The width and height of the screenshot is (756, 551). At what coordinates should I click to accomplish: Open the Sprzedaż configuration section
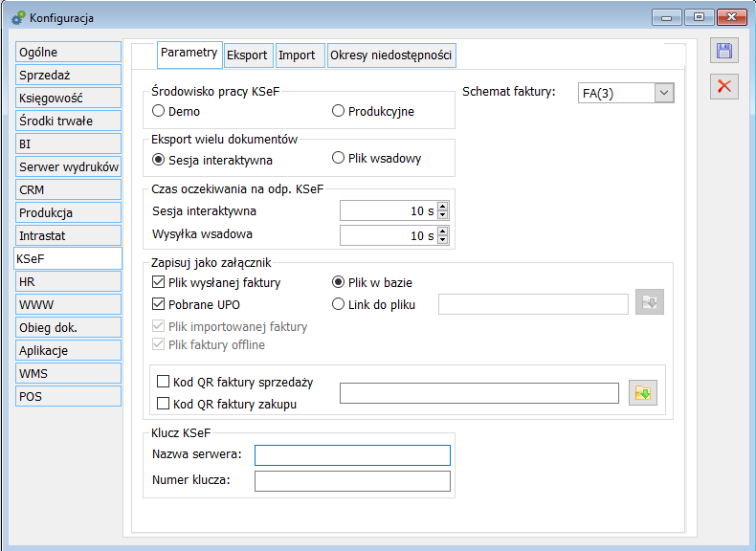coord(68,75)
